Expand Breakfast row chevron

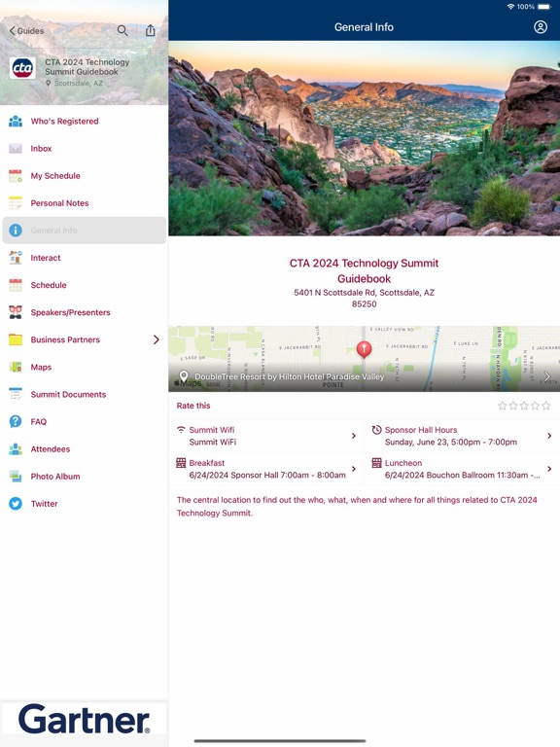click(x=354, y=469)
